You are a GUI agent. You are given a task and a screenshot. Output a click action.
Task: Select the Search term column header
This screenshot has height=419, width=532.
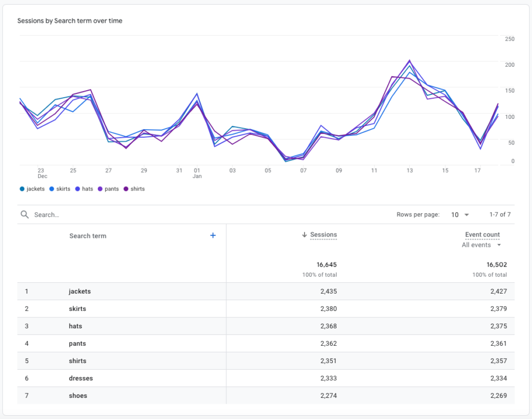[x=87, y=236]
